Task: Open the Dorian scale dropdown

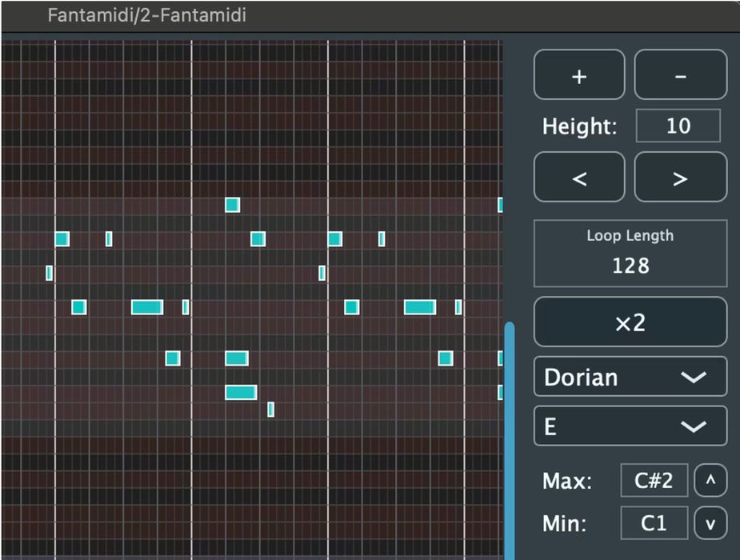Action: (x=630, y=377)
